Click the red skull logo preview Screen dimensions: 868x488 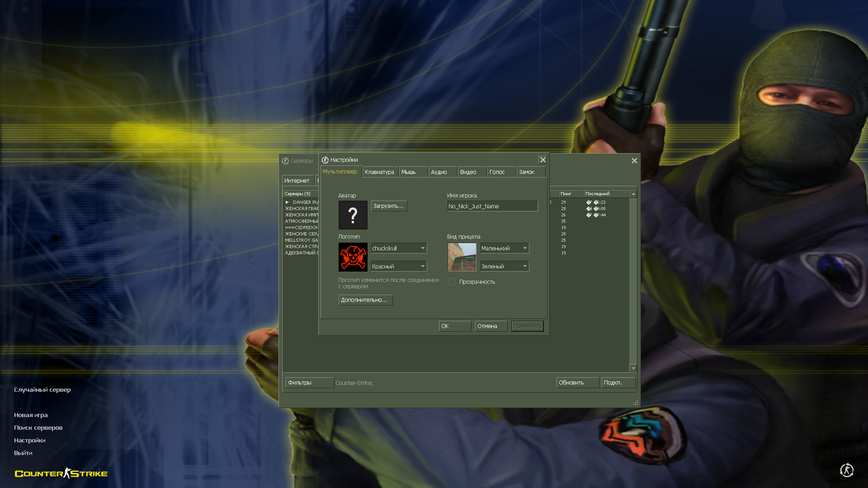click(x=353, y=257)
